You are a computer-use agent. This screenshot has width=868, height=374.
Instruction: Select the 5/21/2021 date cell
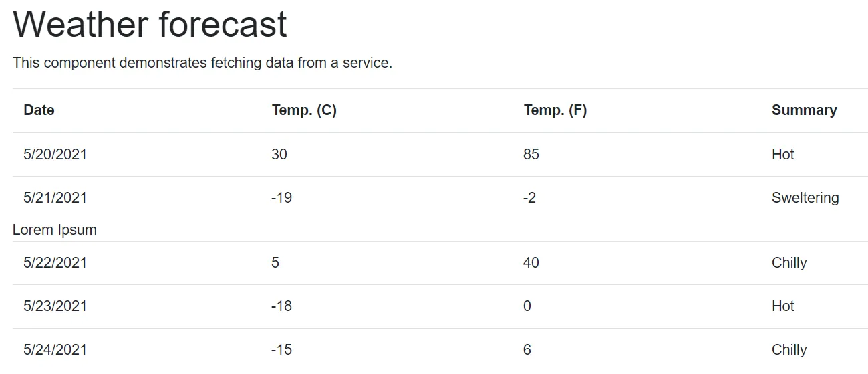tap(55, 198)
